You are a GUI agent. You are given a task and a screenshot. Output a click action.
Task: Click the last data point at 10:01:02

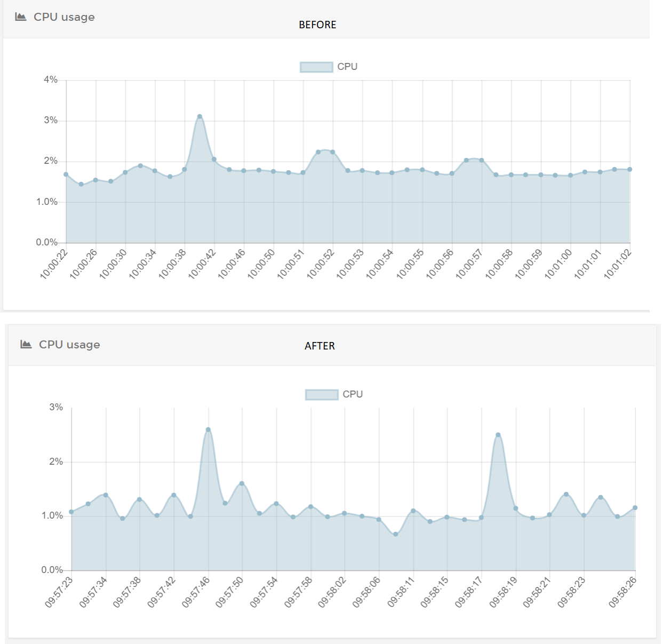pos(630,170)
